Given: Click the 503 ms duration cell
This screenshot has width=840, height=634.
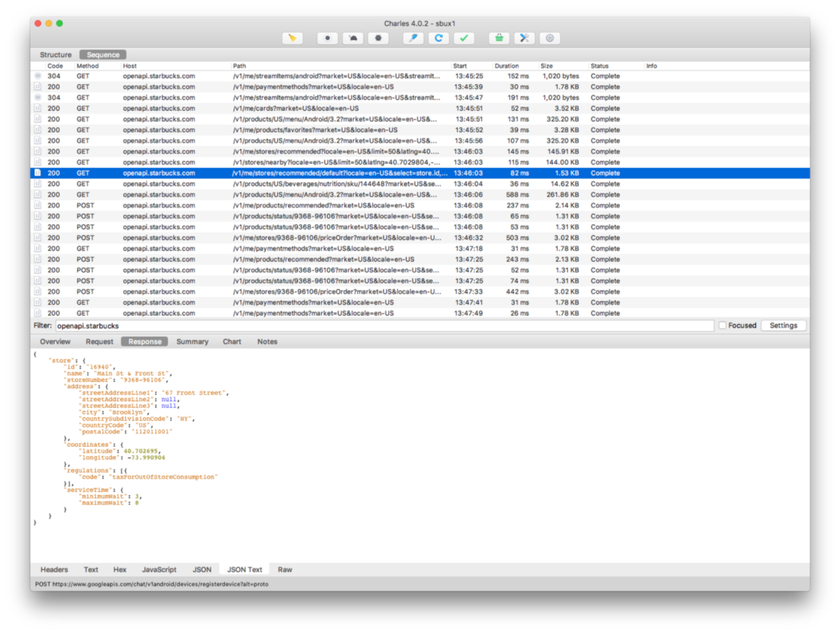Looking at the screenshot, I should click(x=517, y=238).
